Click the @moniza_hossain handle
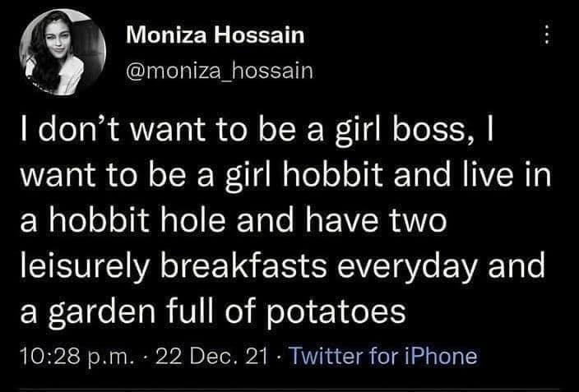The height and width of the screenshot is (392, 579). (220, 71)
